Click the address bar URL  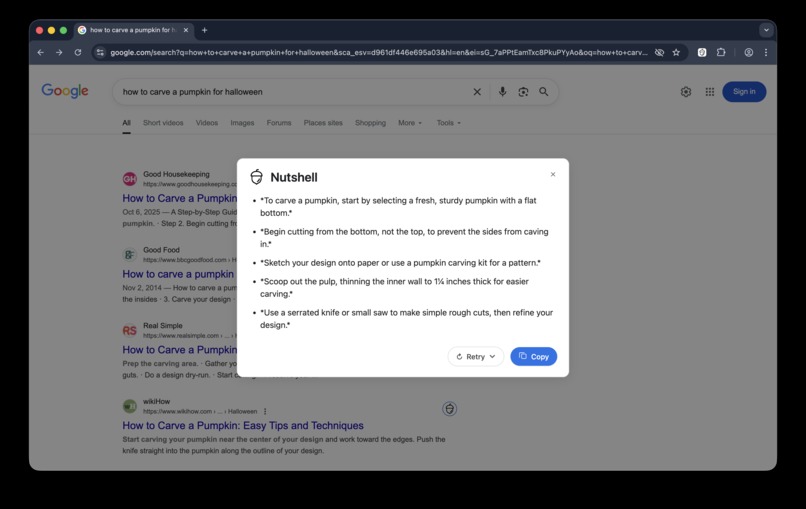click(378, 52)
